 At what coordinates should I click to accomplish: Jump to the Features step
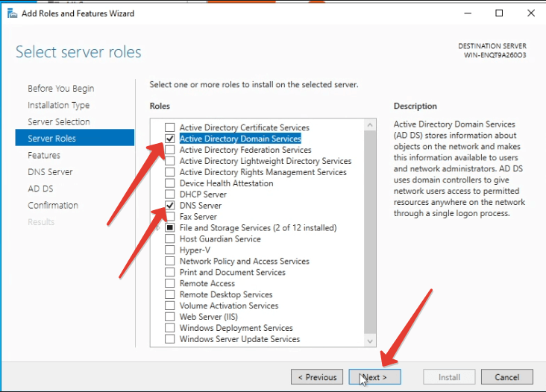point(44,155)
